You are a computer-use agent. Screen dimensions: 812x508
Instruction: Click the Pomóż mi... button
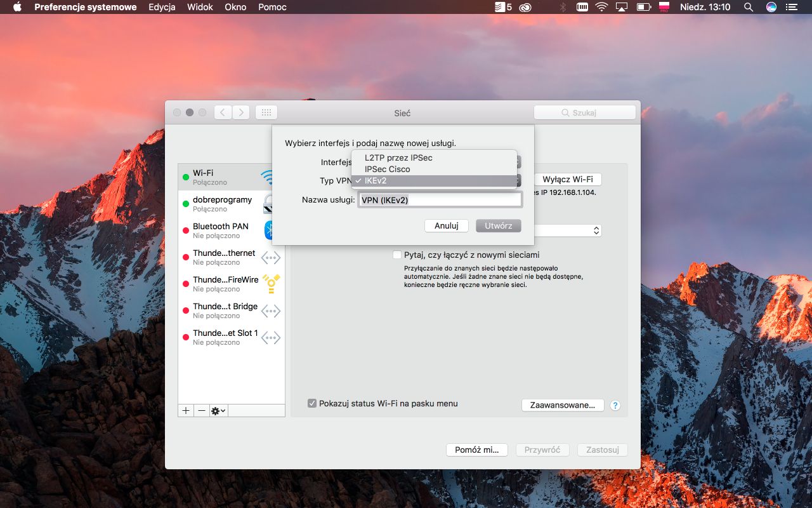pos(477,450)
